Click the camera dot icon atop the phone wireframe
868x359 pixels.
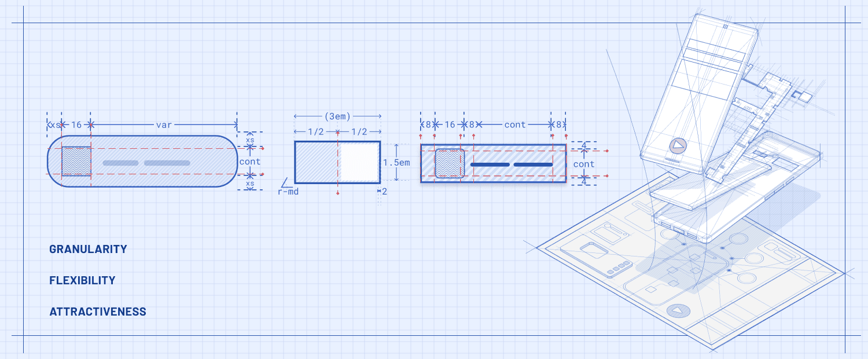(725, 27)
